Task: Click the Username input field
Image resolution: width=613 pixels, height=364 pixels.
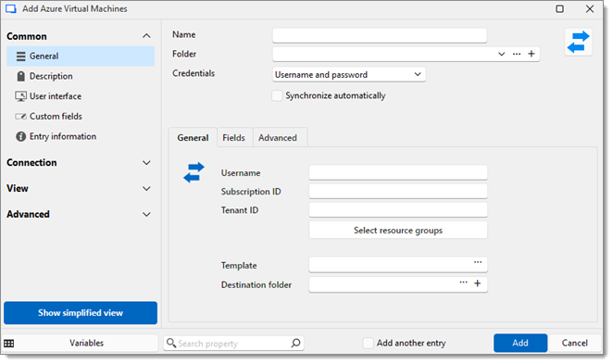Action: click(398, 172)
